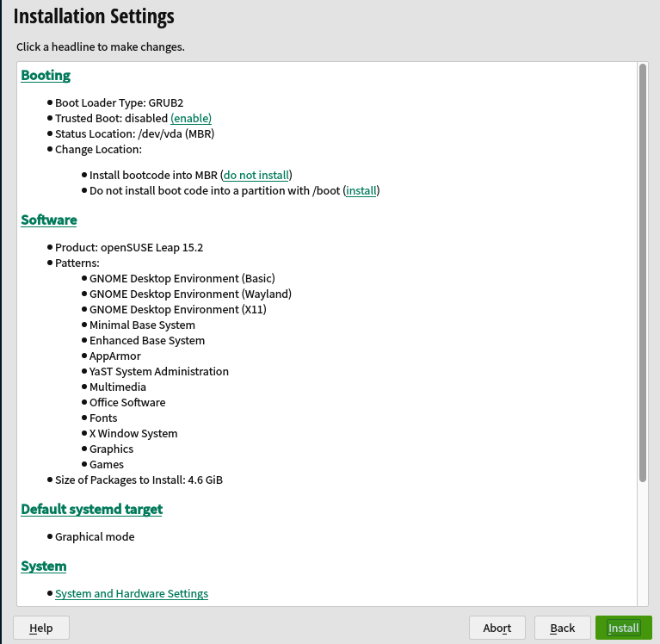Click the 'Patterns:' text
This screenshot has height=644, width=660.
(x=77, y=263)
